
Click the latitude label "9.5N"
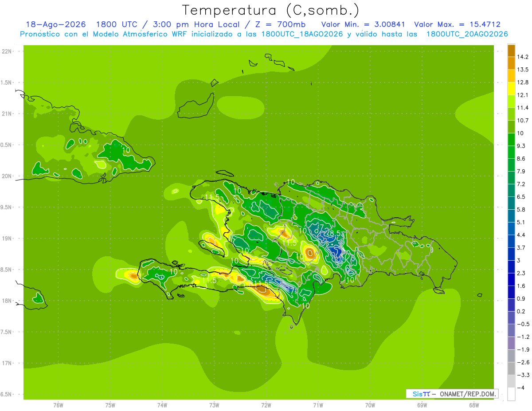point(6,207)
